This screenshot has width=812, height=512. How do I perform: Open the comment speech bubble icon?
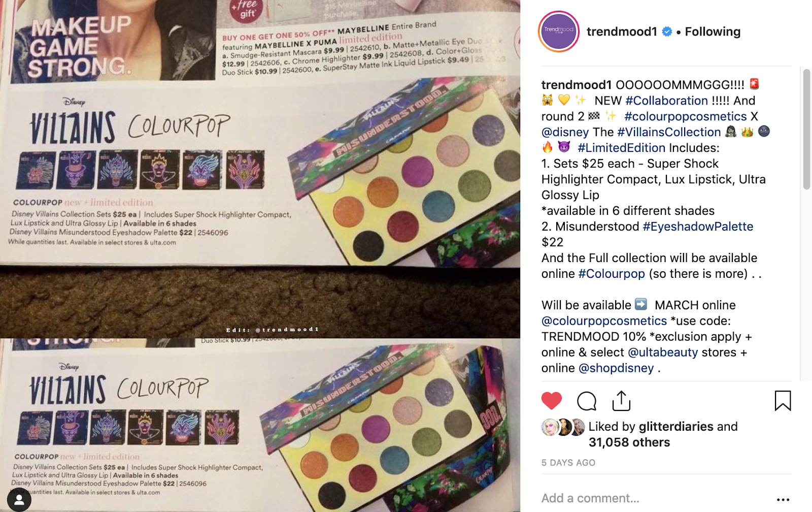(x=587, y=401)
